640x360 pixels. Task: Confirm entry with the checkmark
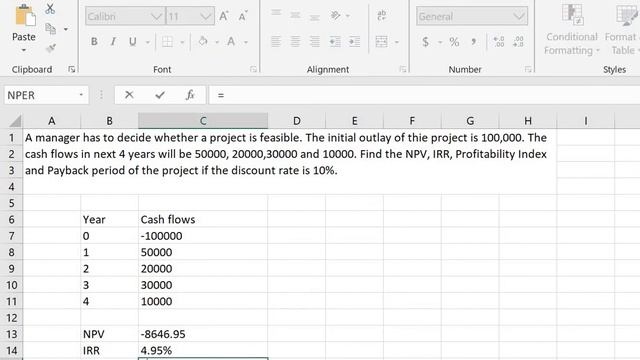pos(160,95)
